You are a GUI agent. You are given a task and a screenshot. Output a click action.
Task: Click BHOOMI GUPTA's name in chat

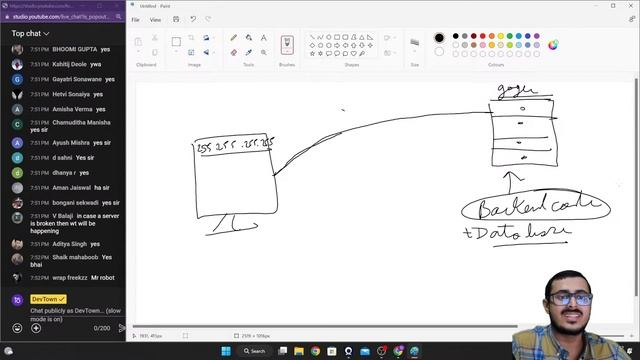point(75,49)
